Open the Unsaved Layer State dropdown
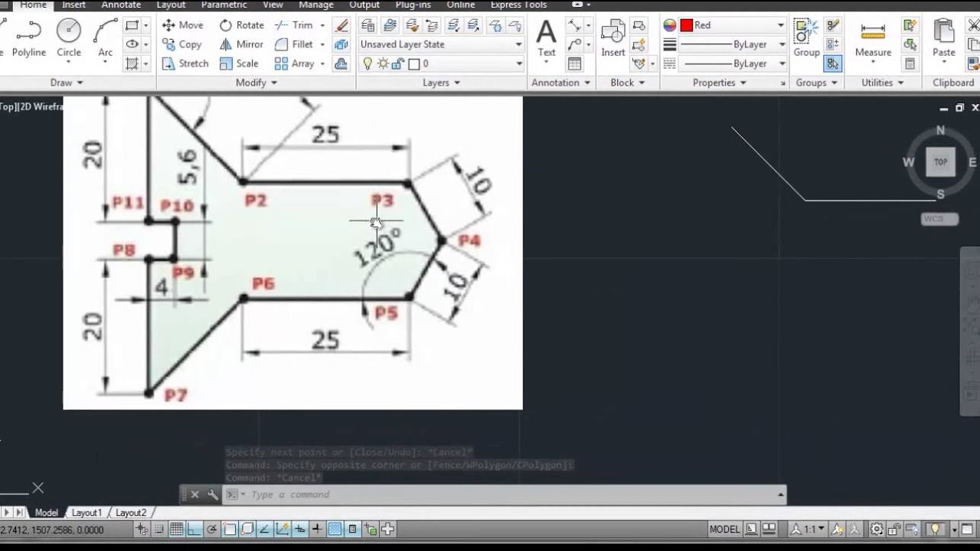This screenshot has width=980, height=551. click(x=441, y=44)
